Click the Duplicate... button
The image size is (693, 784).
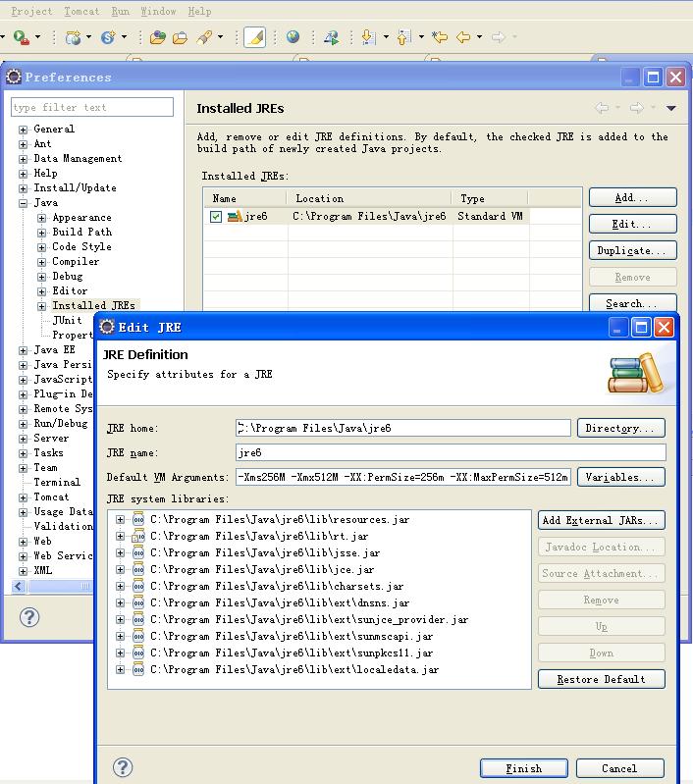pyautogui.click(x=633, y=250)
